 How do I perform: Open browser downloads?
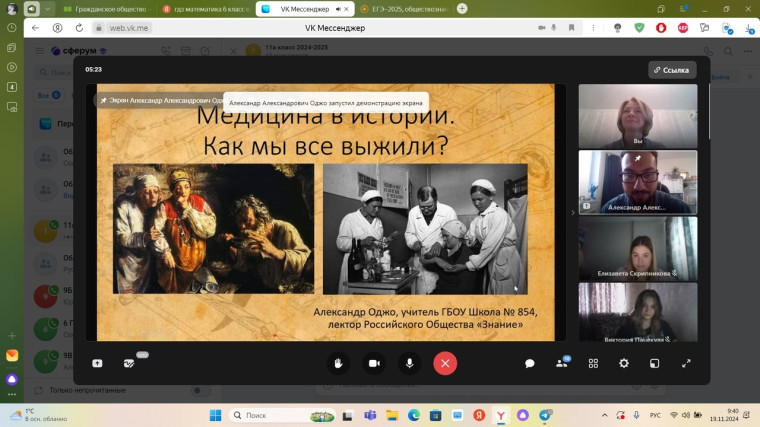coord(749,29)
